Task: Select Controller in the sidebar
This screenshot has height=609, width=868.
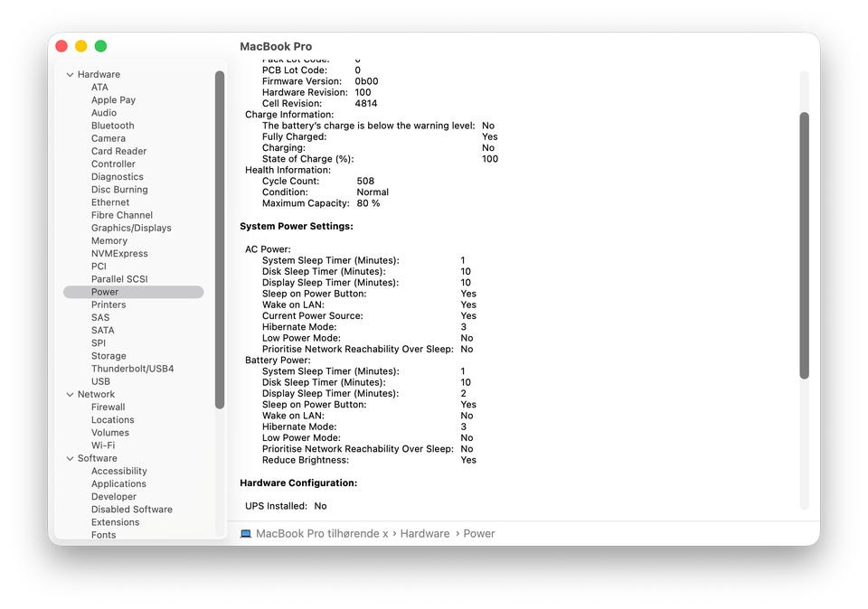Action: coord(114,164)
